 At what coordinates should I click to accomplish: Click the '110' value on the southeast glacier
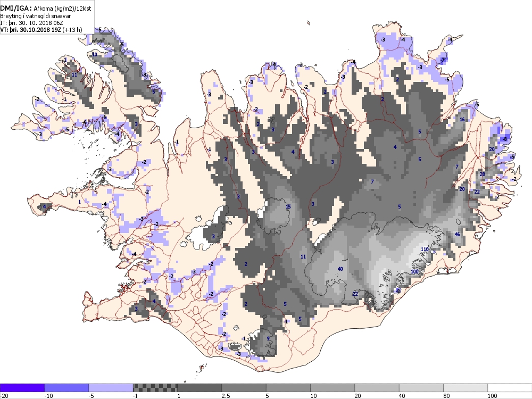click(x=425, y=249)
